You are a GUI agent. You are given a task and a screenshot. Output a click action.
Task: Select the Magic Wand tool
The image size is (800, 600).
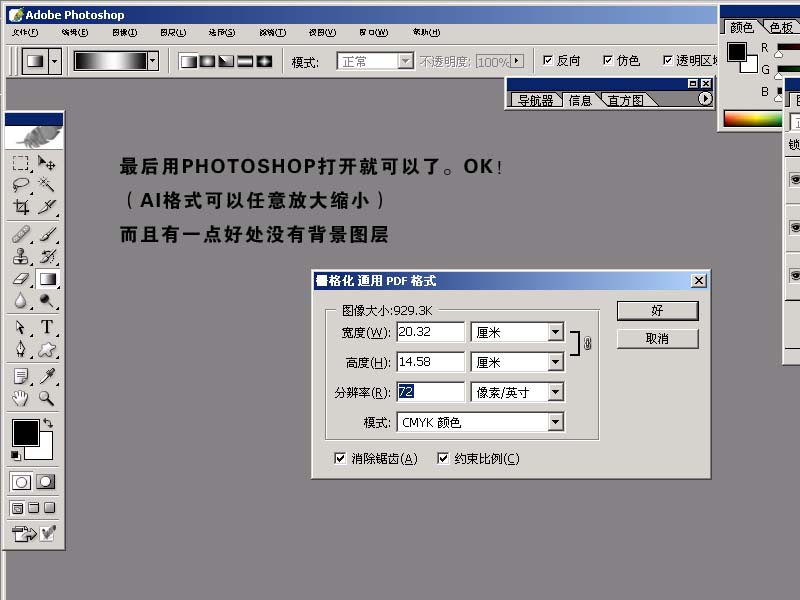point(47,184)
